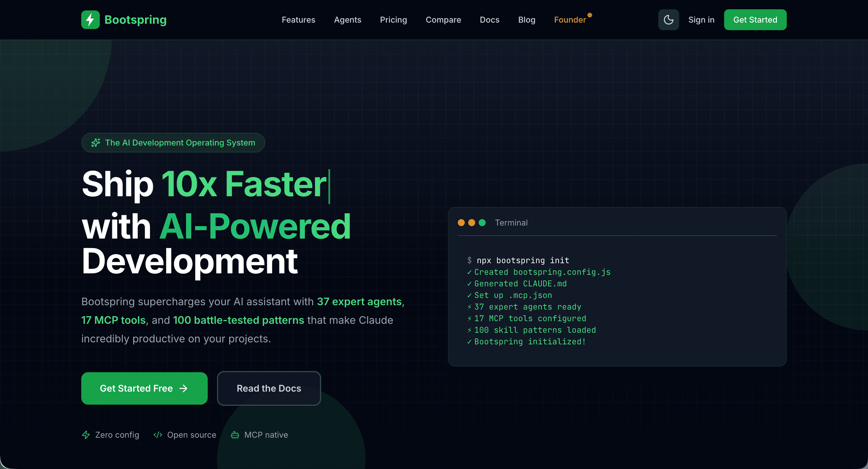
Task: Click the MCP native icon
Action: click(235, 435)
